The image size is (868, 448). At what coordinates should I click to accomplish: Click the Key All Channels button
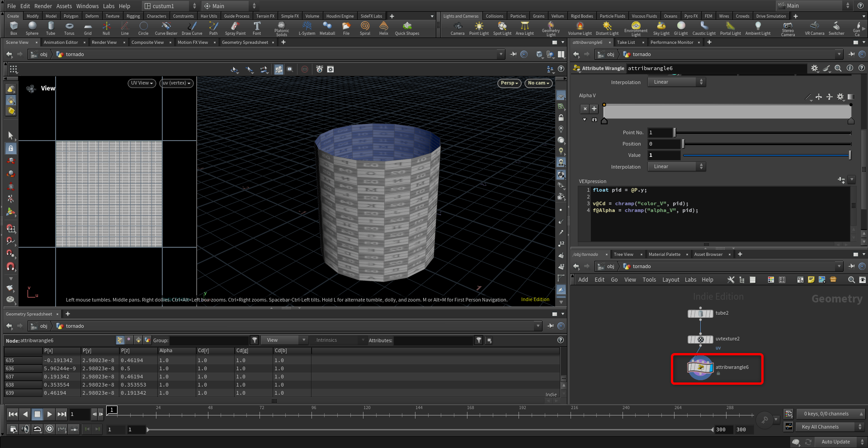(x=820, y=427)
